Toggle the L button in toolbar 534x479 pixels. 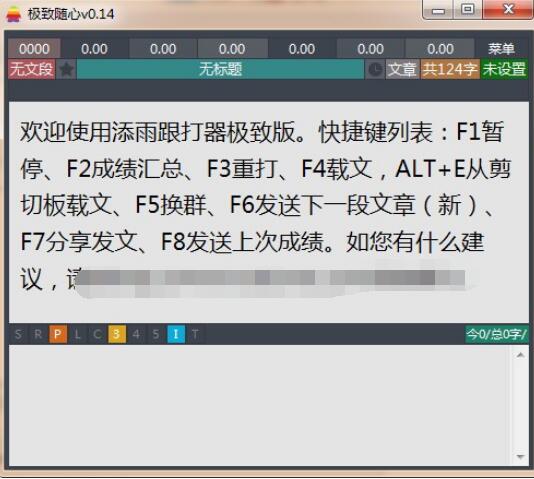click(x=78, y=334)
